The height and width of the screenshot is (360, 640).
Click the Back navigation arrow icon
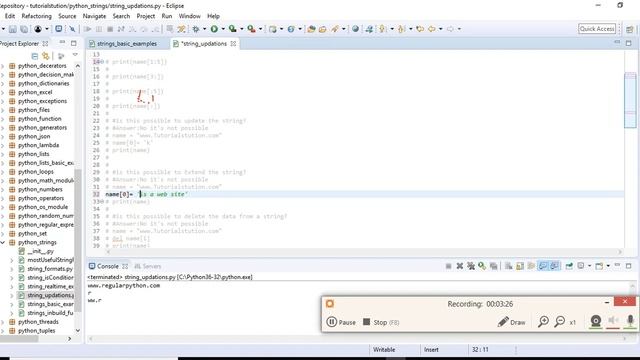coord(431,29)
